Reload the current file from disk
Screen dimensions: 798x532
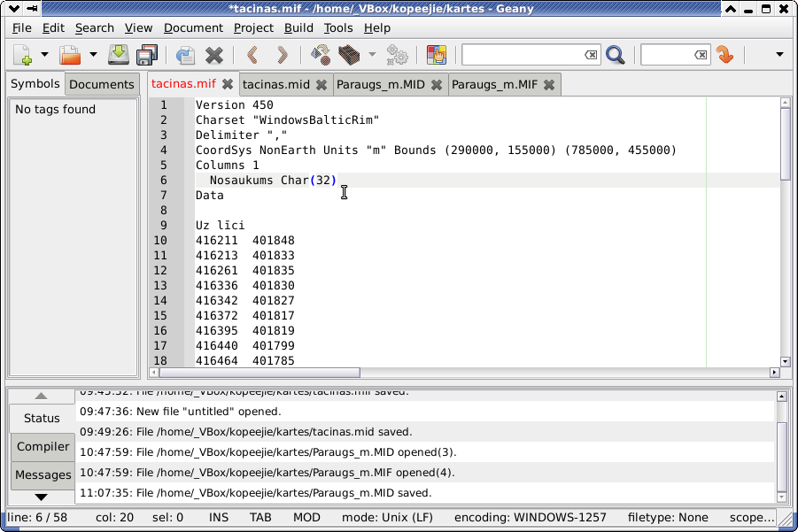185,54
